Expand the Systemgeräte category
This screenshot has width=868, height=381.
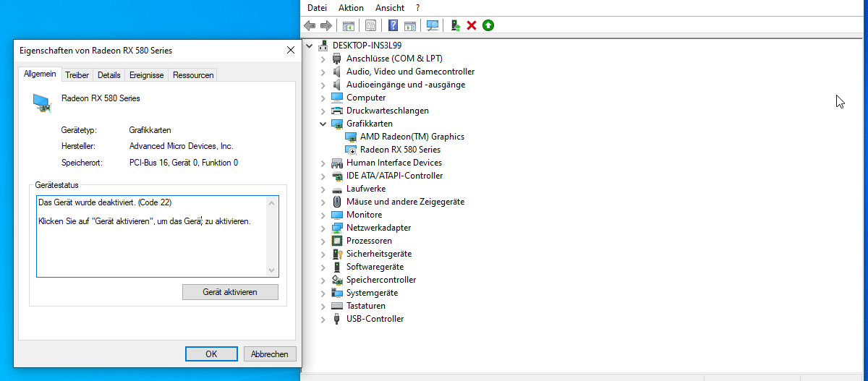coord(323,293)
